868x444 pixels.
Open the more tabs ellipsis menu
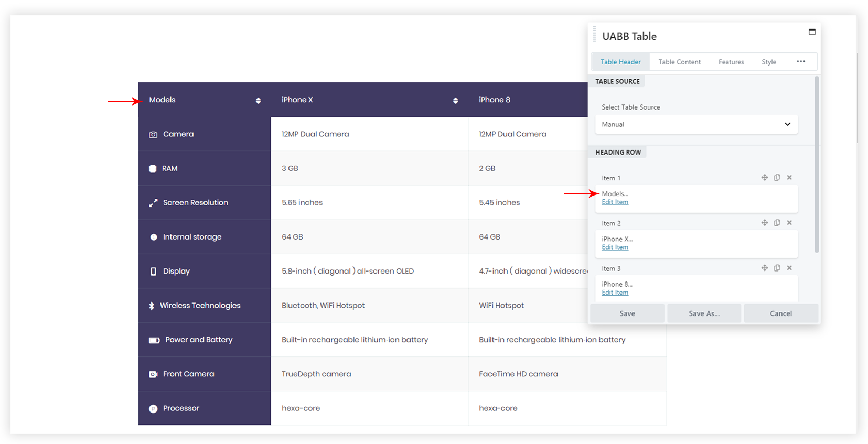pos(800,62)
